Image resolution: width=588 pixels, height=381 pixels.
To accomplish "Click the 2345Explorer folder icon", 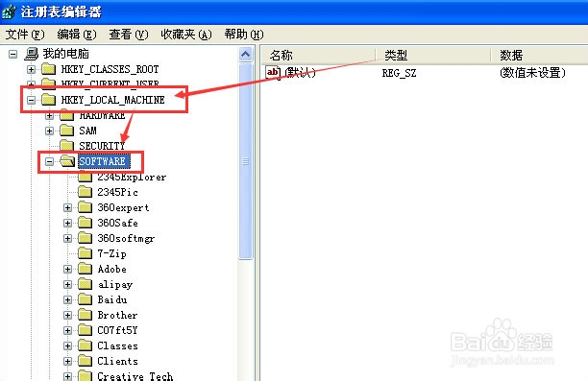I will pos(86,177).
